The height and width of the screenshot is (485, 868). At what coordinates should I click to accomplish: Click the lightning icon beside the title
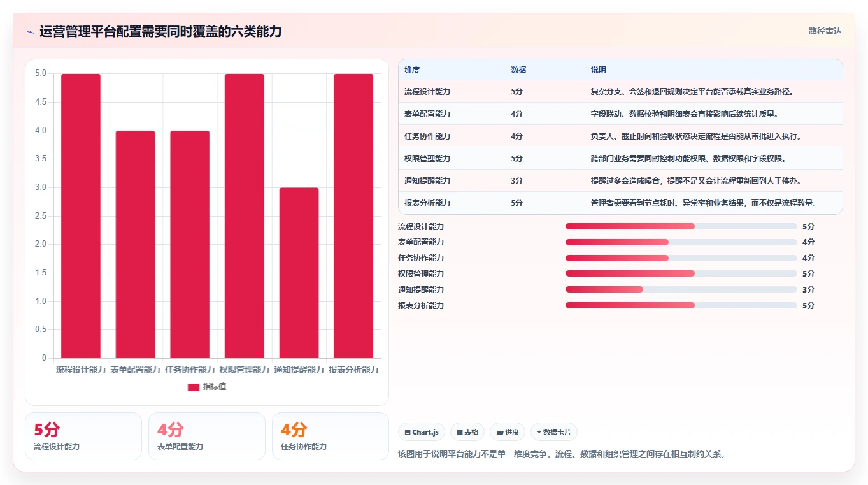click(x=30, y=32)
